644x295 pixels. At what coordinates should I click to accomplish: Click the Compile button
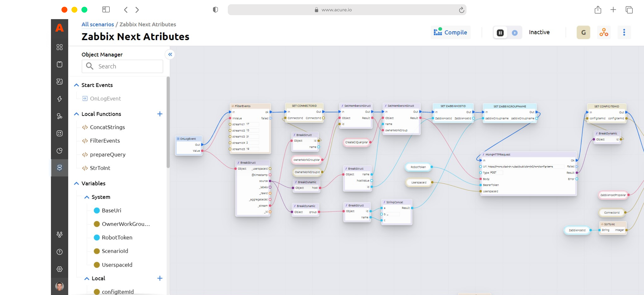tap(450, 32)
